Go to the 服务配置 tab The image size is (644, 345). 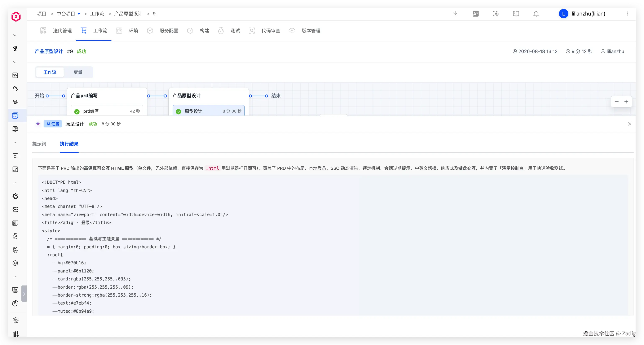[x=163, y=31]
